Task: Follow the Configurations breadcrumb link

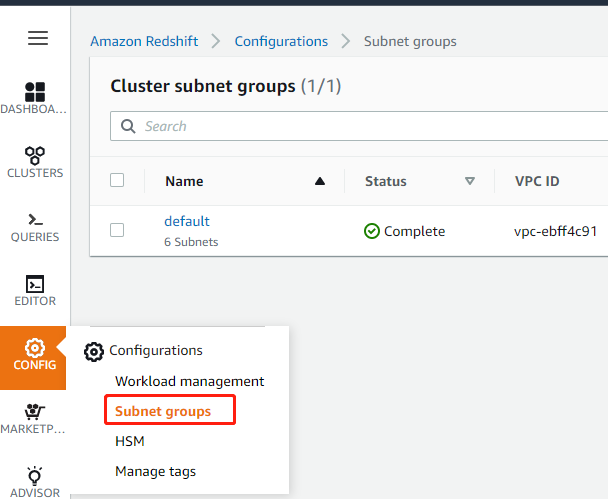Action: pos(281,41)
